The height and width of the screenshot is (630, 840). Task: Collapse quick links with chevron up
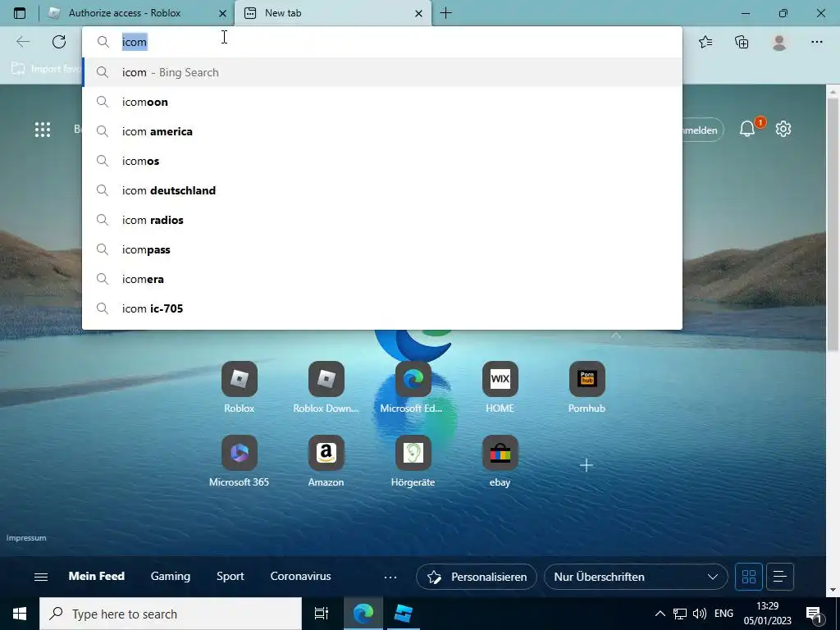pyautogui.click(x=616, y=336)
